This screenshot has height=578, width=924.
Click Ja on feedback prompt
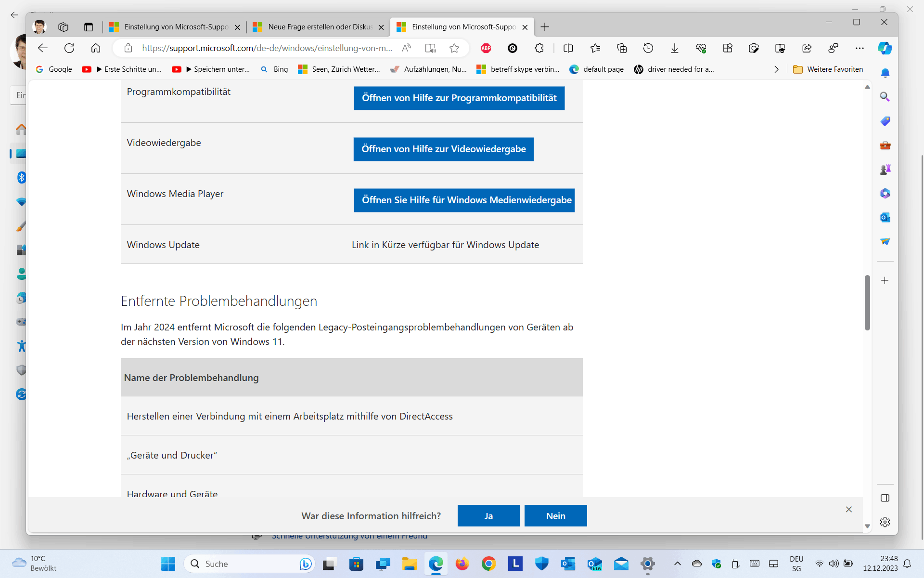point(488,516)
